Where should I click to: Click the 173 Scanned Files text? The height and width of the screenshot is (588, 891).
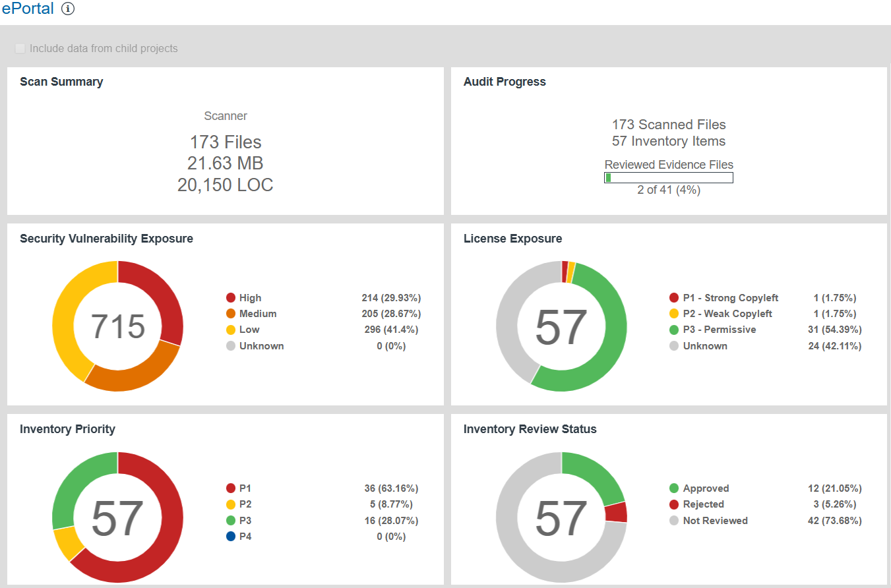[x=668, y=125]
